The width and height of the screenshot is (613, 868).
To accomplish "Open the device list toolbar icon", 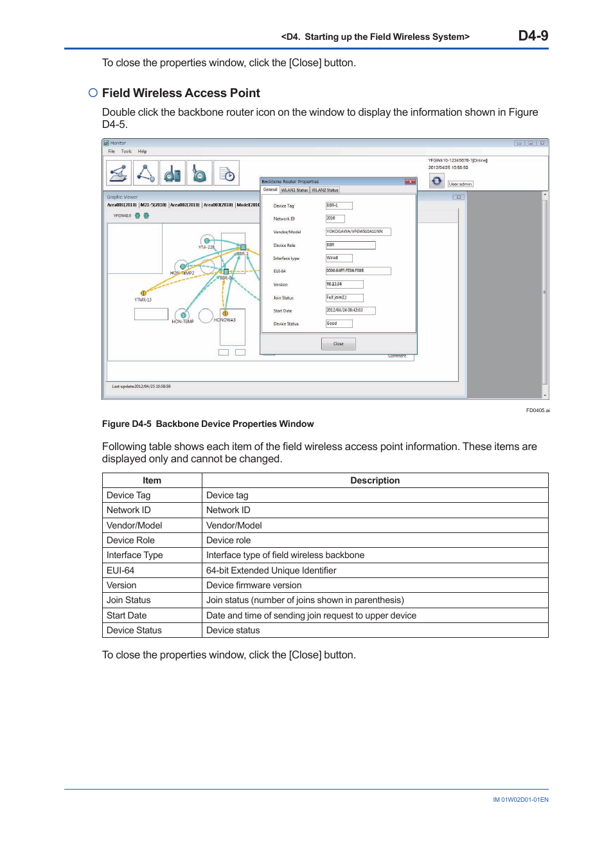I will click(172, 173).
